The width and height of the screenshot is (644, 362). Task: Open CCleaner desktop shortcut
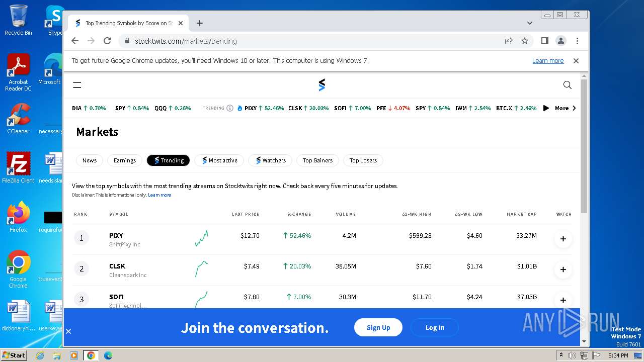[x=18, y=119]
